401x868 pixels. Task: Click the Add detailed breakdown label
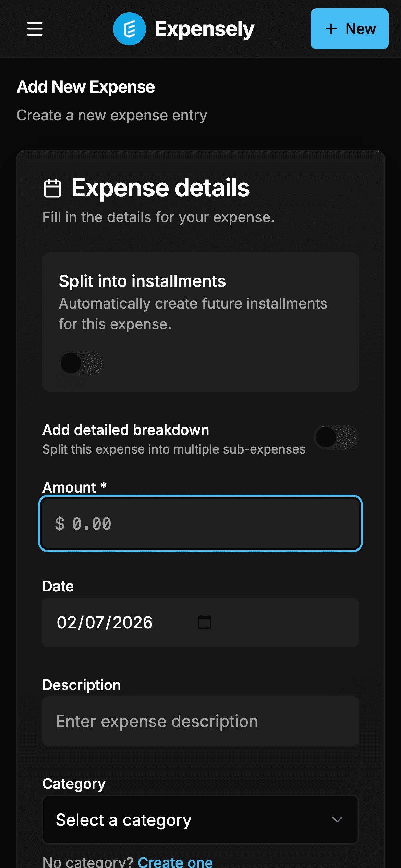tap(126, 430)
